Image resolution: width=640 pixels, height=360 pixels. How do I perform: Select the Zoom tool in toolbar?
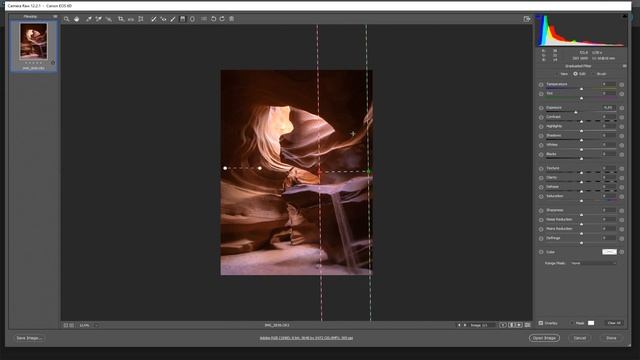click(67, 19)
